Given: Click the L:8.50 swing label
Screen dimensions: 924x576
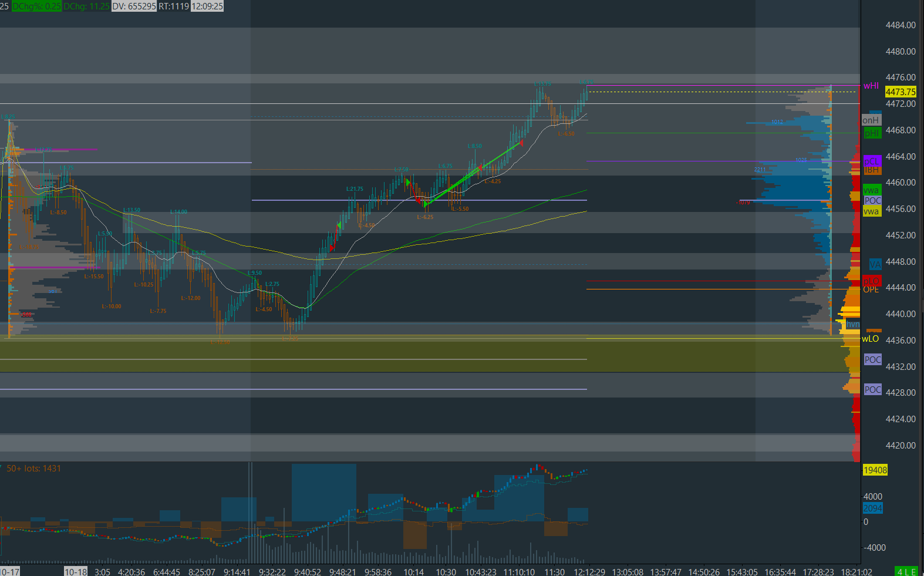Looking at the screenshot, I should pos(475,146).
